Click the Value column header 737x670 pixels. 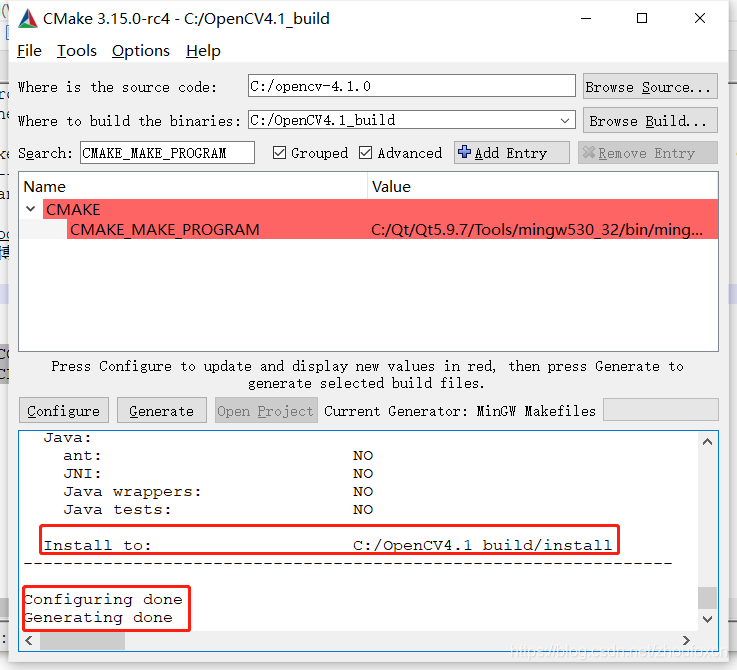point(542,187)
